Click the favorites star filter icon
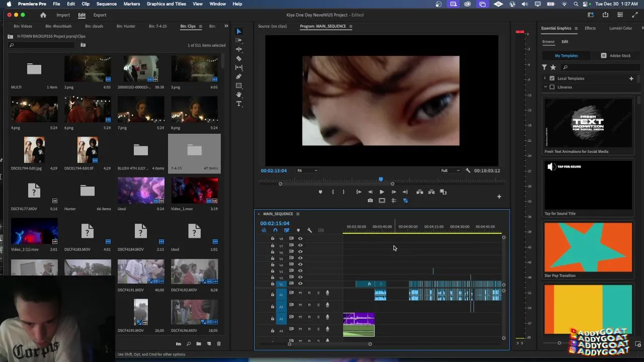Screen dimensions: 644x362 pyautogui.click(x=553, y=67)
